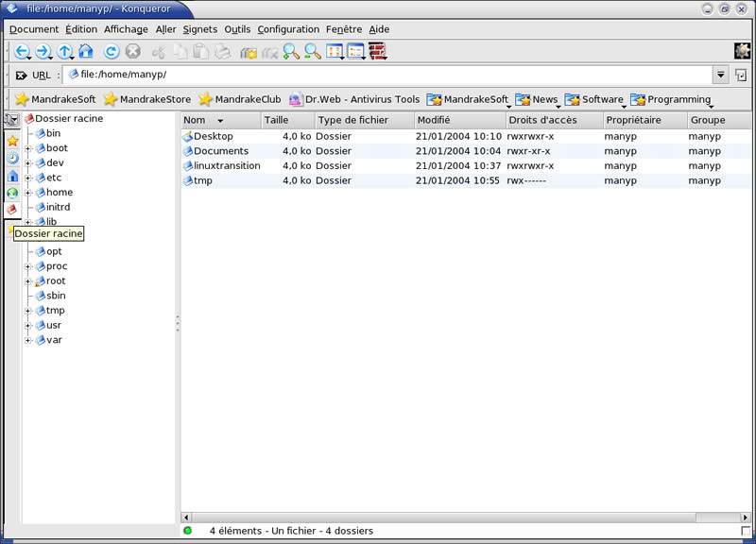756x544 pixels.
Task: Go up to the parent folder
Action: coord(64,51)
